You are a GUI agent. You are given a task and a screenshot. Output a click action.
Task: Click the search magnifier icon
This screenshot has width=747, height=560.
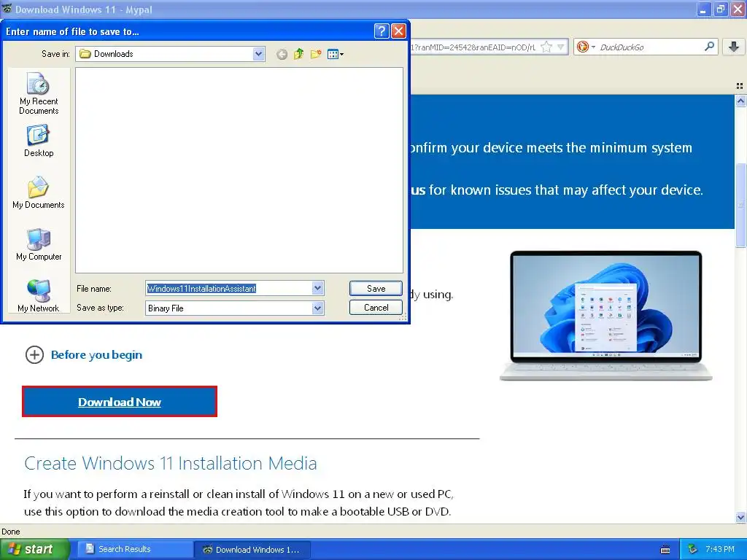709,46
